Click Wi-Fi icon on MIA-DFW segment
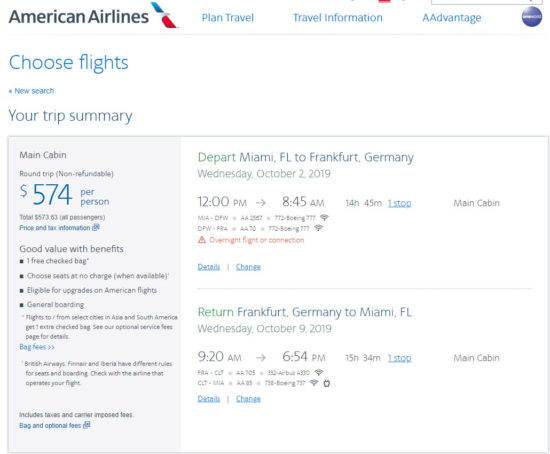The width and height of the screenshot is (550, 454). click(324, 218)
